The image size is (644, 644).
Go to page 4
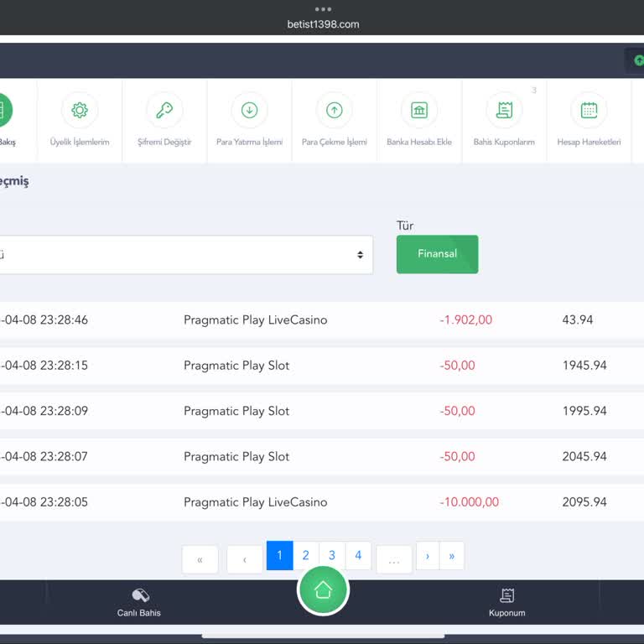pyautogui.click(x=358, y=555)
